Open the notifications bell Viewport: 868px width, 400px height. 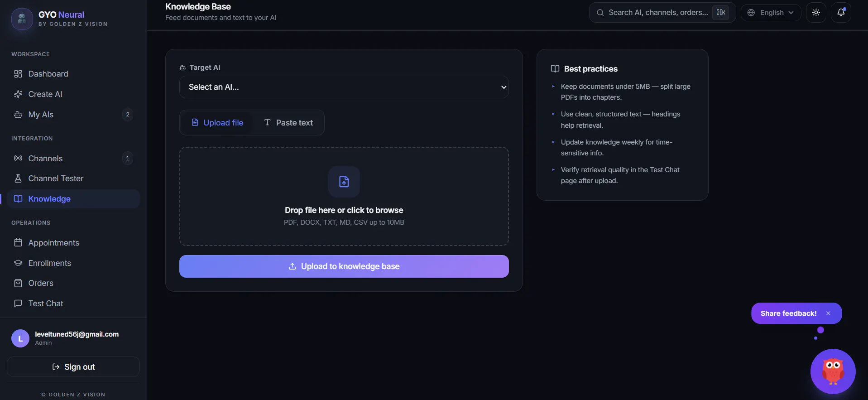click(x=841, y=13)
